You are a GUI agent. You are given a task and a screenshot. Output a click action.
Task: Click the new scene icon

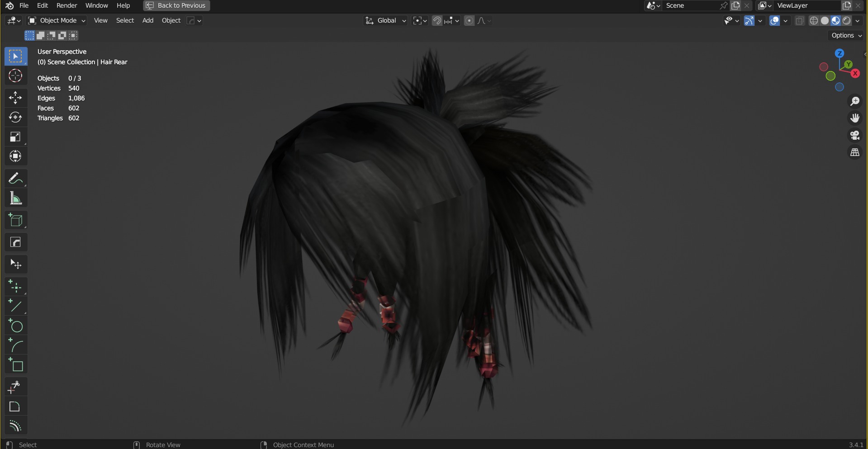pos(736,5)
